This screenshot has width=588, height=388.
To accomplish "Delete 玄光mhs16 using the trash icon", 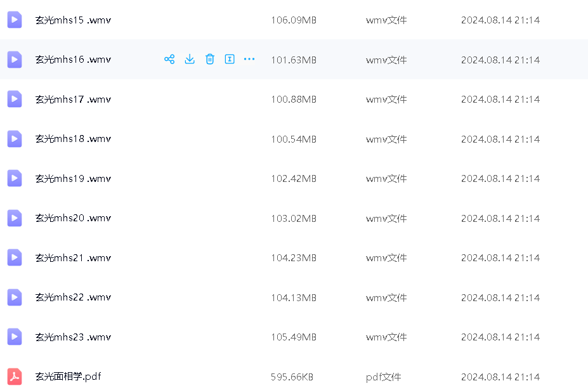I will (210, 60).
